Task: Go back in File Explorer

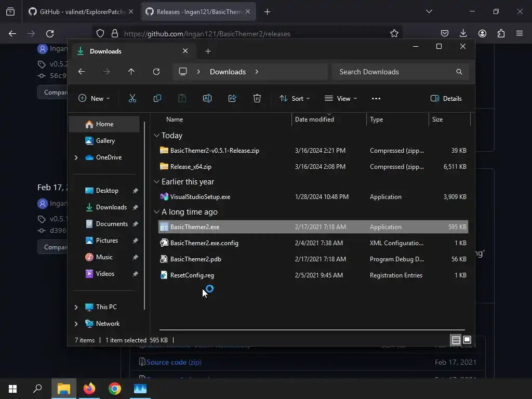Action: pyautogui.click(x=82, y=72)
